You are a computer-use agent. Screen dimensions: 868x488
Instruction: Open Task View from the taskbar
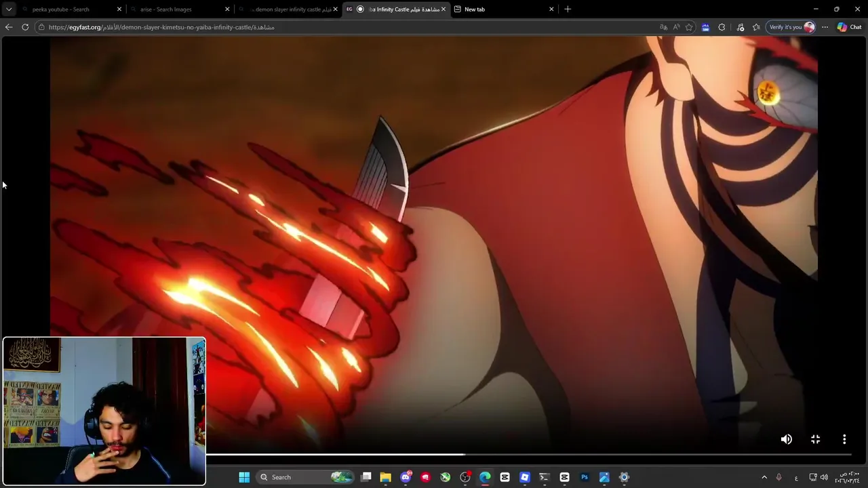366,477
